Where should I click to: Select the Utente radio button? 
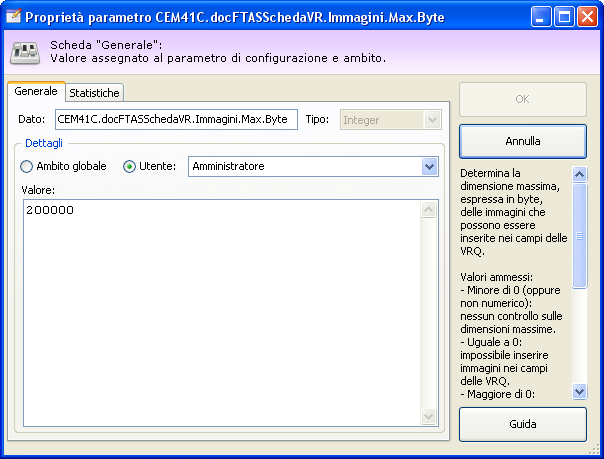pos(129,166)
